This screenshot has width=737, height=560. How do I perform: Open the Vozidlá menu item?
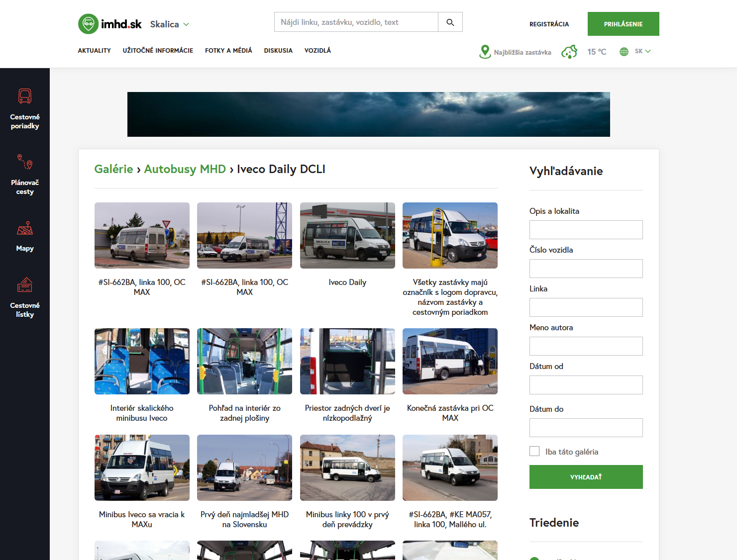[x=317, y=51]
